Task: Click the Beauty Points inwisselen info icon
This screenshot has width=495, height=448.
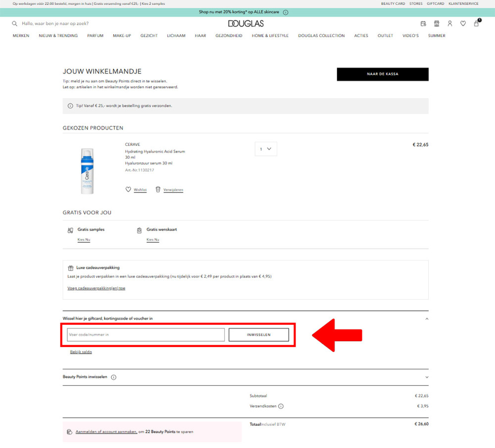Action: pyautogui.click(x=113, y=377)
